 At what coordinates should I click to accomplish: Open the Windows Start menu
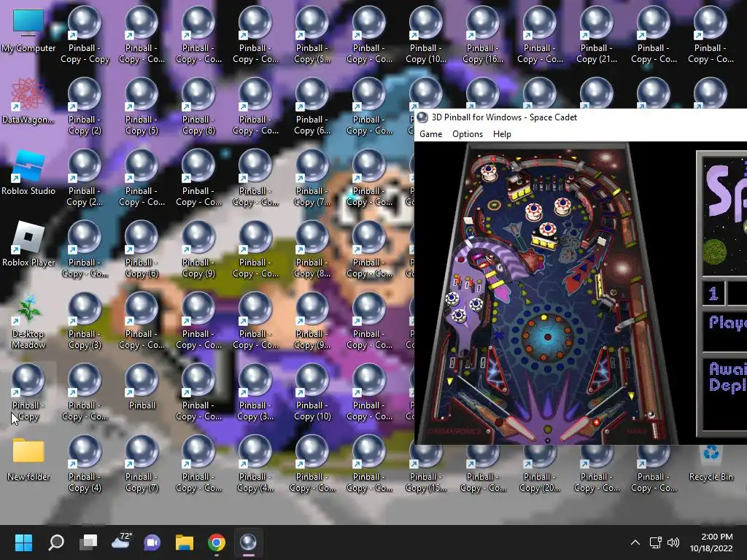(23, 542)
